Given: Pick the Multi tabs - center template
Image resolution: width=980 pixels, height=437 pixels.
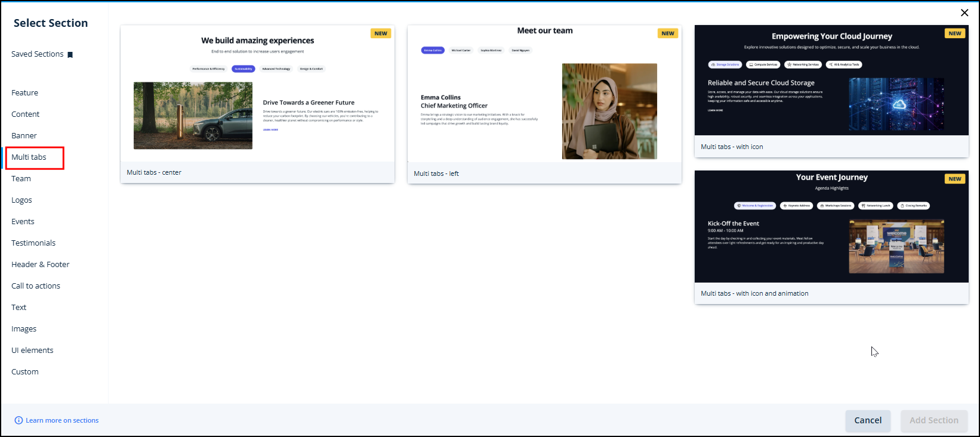Looking at the screenshot, I should tap(257, 104).
